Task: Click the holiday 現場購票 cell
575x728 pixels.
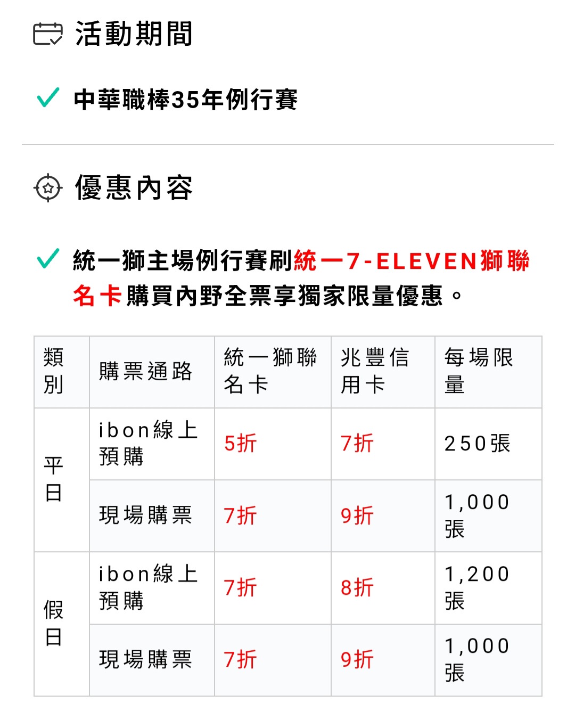Action: pos(152,660)
